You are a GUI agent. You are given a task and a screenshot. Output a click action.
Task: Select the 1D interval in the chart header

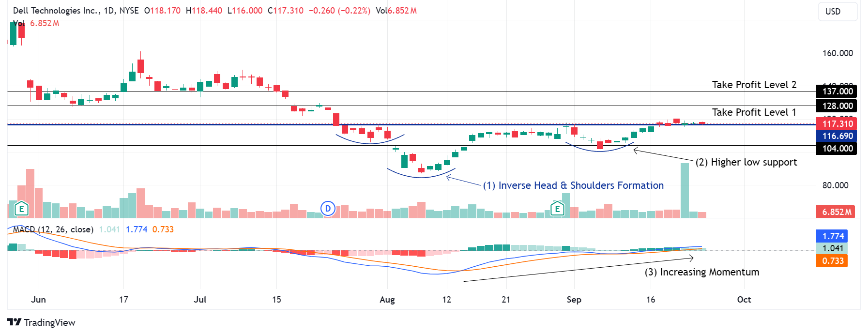coord(110,11)
